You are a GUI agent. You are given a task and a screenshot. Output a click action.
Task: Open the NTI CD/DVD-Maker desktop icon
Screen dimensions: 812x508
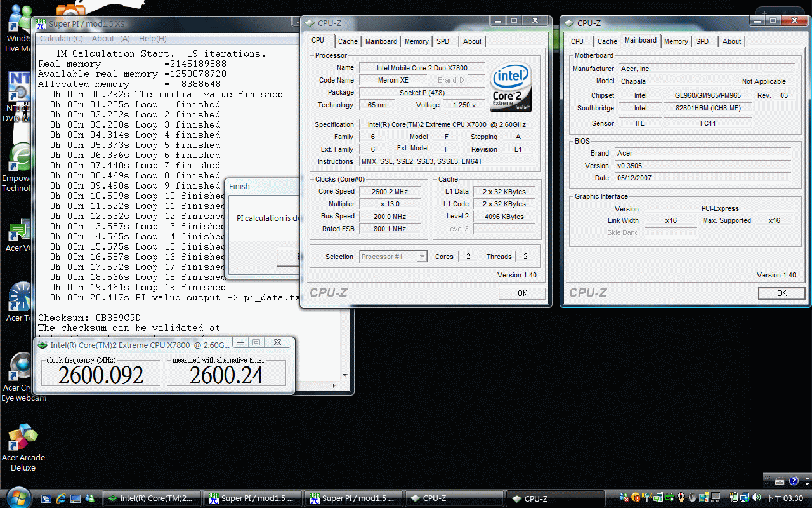pyautogui.click(x=17, y=97)
